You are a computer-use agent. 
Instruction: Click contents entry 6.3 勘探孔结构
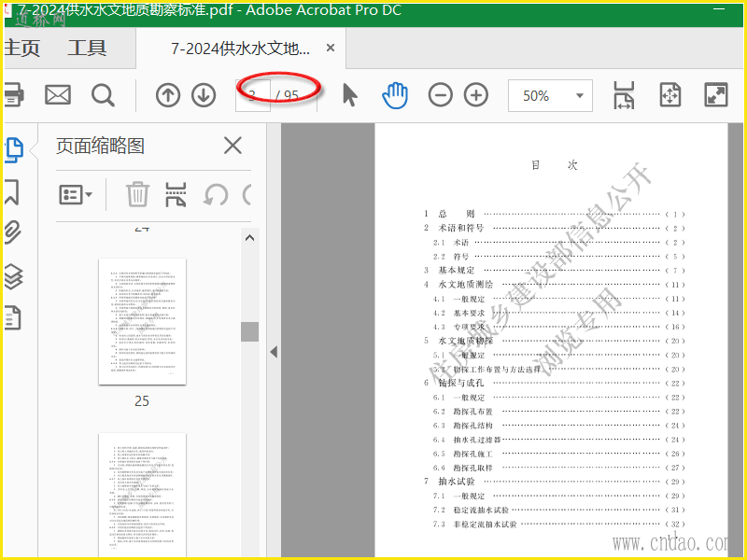point(558,426)
